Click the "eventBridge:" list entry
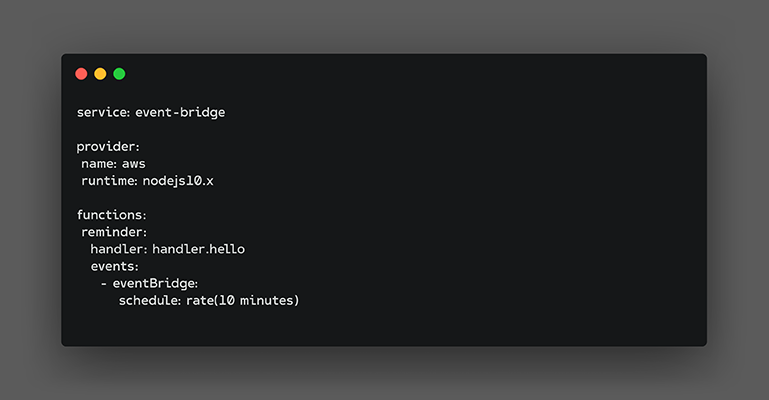This screenshot has width=769, height=400. [x=155, y=283]
